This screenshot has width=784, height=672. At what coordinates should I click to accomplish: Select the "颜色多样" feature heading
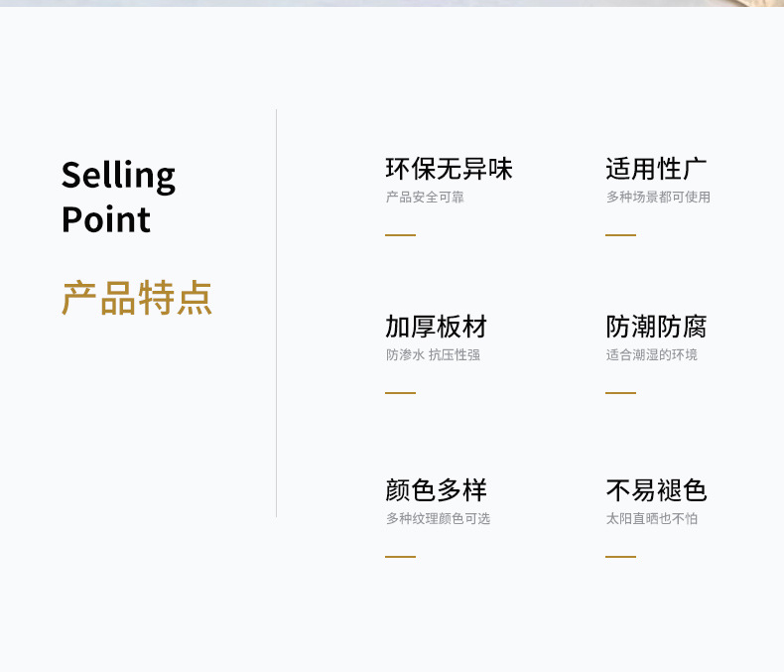[437, 490]
